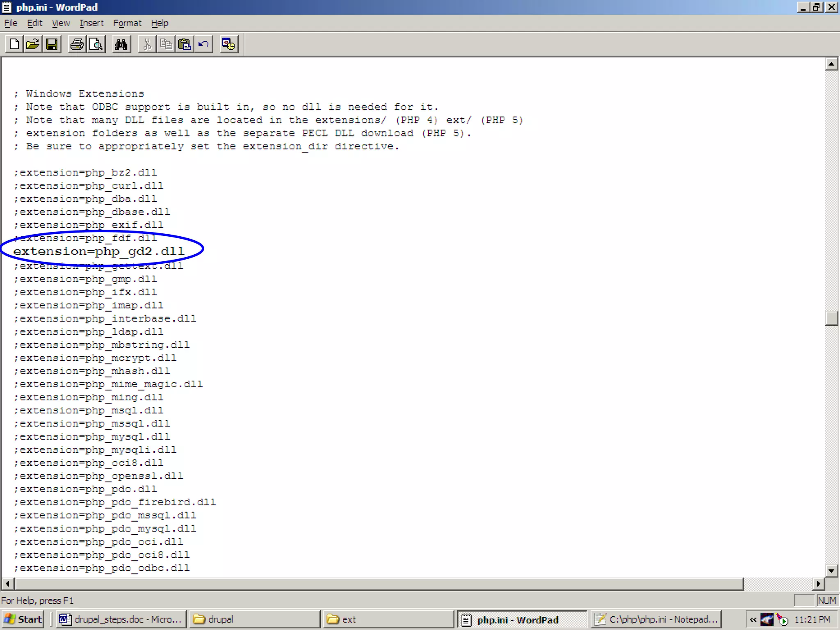This screenshot has height=630, width=840.
Task: Click the Open file toolbar icon
Action: pyautogui.click(x=33, y=44)
